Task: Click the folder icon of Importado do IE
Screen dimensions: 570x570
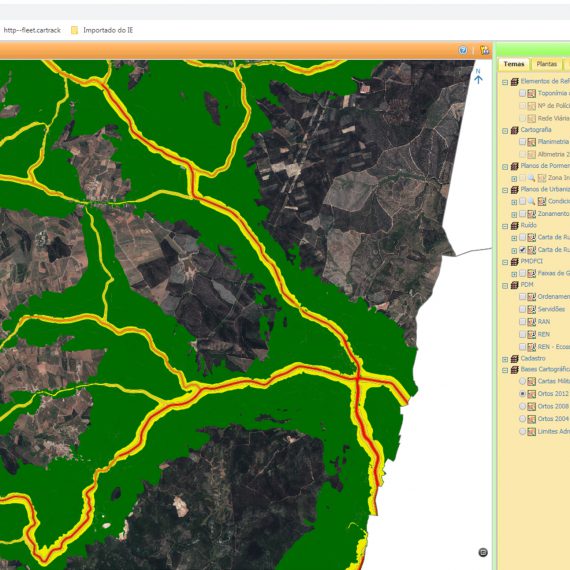Action: [x=75, y=30]
